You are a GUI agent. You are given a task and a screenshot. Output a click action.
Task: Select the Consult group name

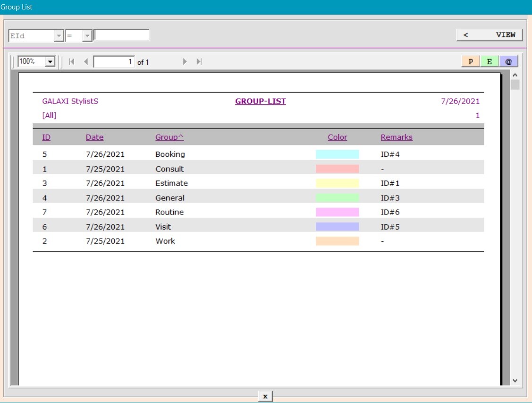(169, 169)
